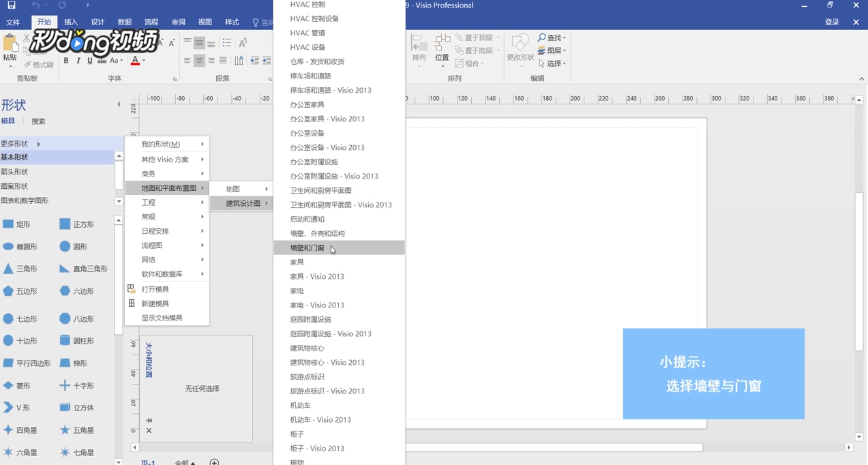
Task: Select the 六边形 hexagon shape
Action: tap(76, 291)
